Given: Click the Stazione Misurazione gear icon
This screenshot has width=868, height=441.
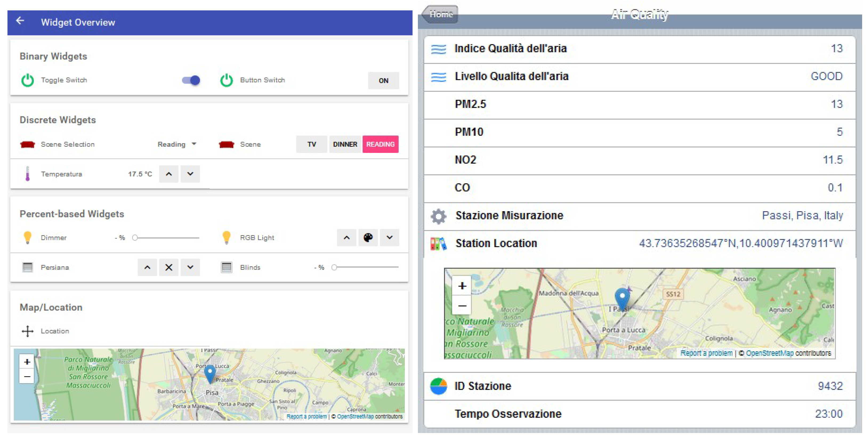Looking at the screenshot, I should [x=438, y=216].
